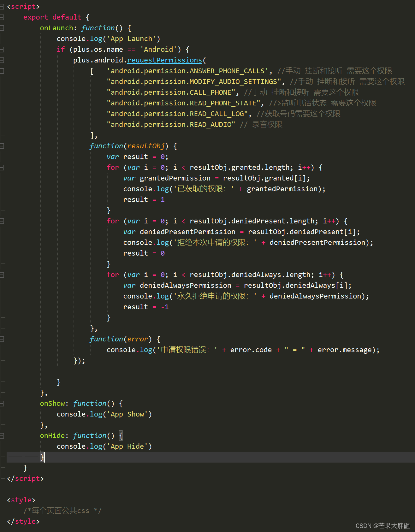Click the deniedAlwaysPermission variable declaration name
The width and height of the screenshot is (415, 532).
click(185, 285)
